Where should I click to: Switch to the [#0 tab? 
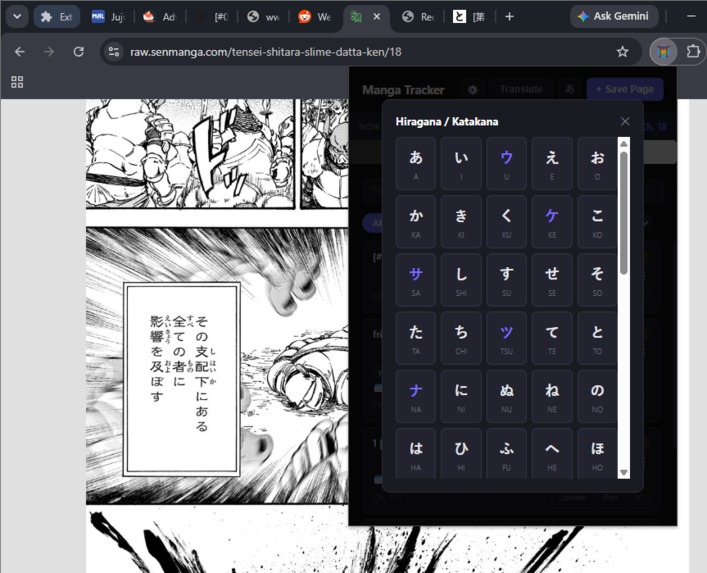click(x=212, y=17)
